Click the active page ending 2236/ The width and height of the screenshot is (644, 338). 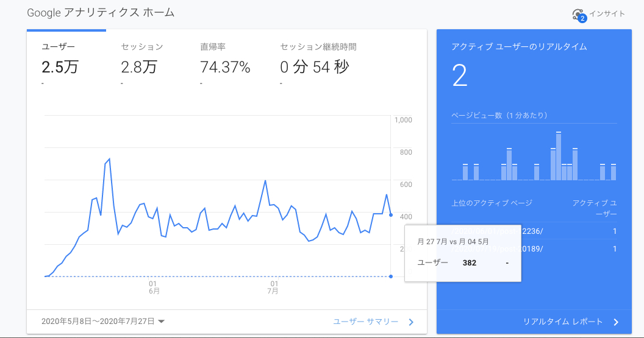pyautogui.click(x=497, y=231)
